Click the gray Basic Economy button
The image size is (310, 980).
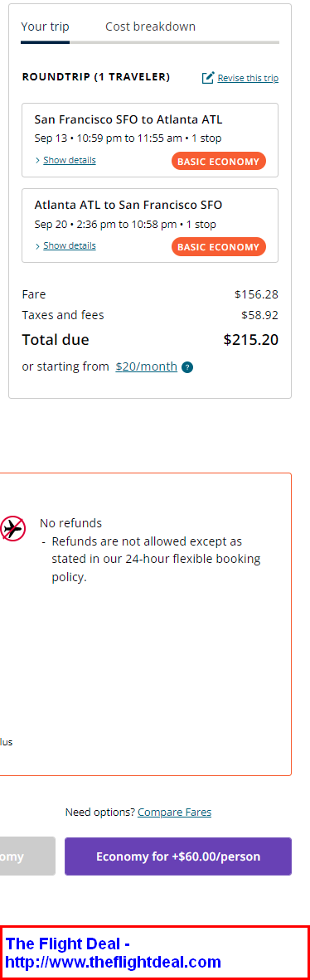click(x=27, y=856)
